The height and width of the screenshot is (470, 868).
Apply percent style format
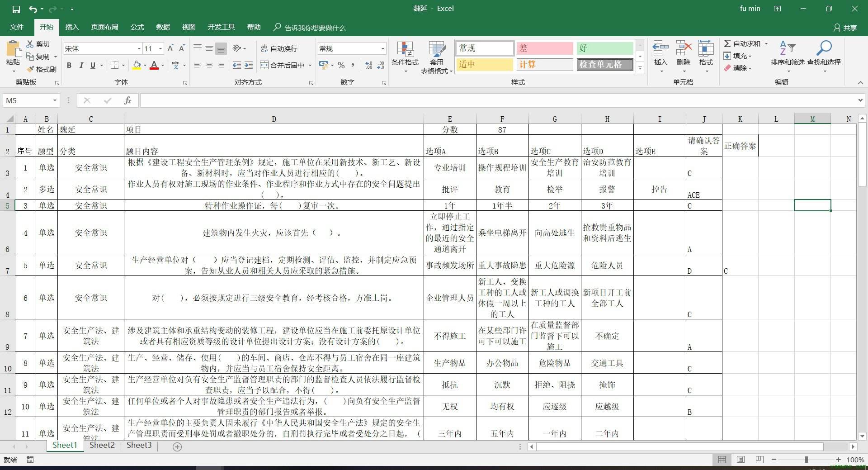coord(341,65)
